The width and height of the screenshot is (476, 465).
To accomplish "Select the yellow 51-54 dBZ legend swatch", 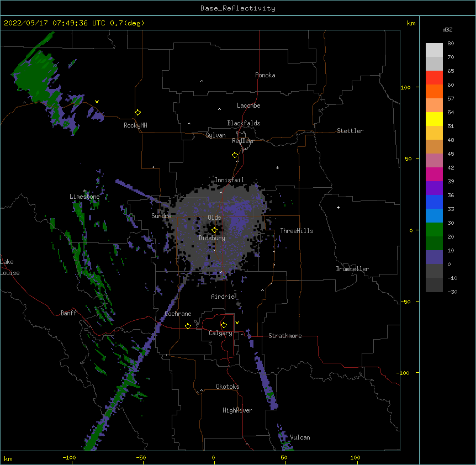I will tap(434, 119).
